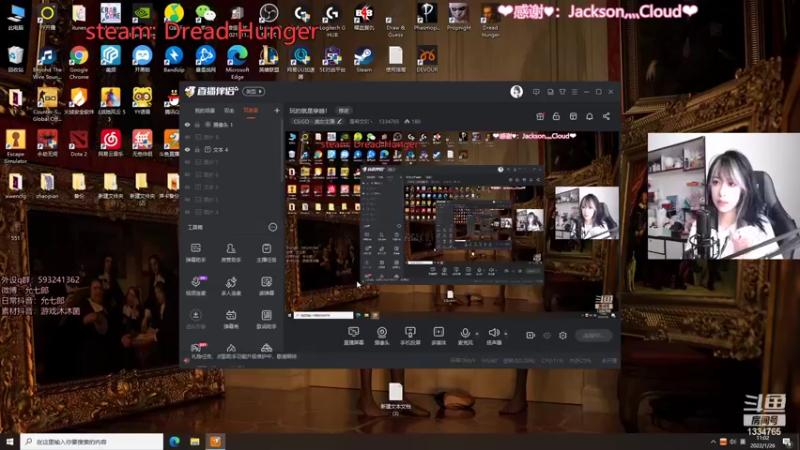The image size is (800, 450).
Task: Open the stream visibility dropdown near room number
Action: click(360, 121)
